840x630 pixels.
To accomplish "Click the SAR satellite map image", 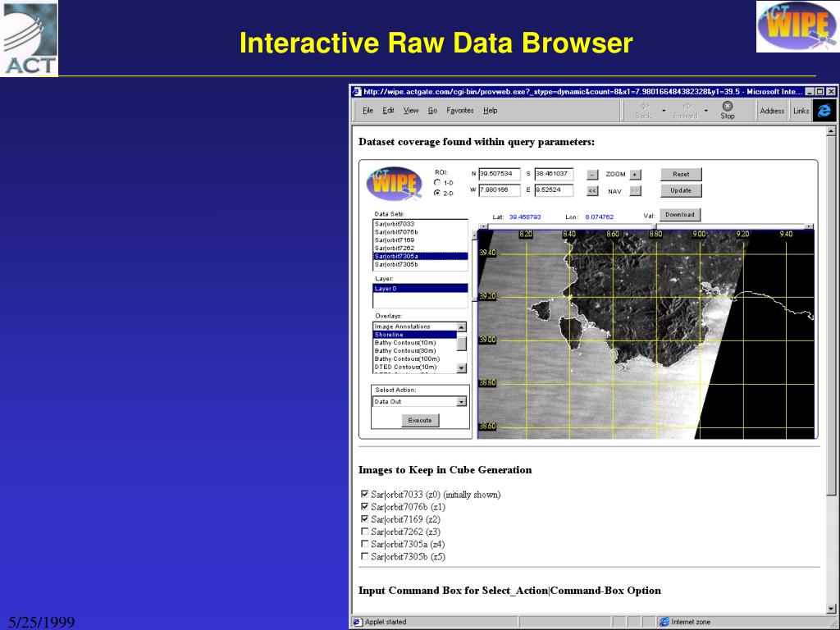I will pyautogui.click(x=646, y=335).
